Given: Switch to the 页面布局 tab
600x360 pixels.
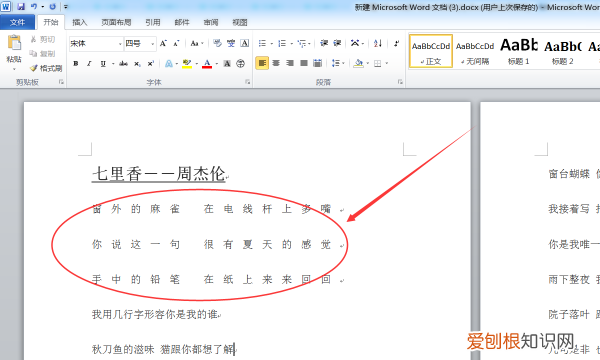Looking at the screenshot, I should (x=116, y=22).
